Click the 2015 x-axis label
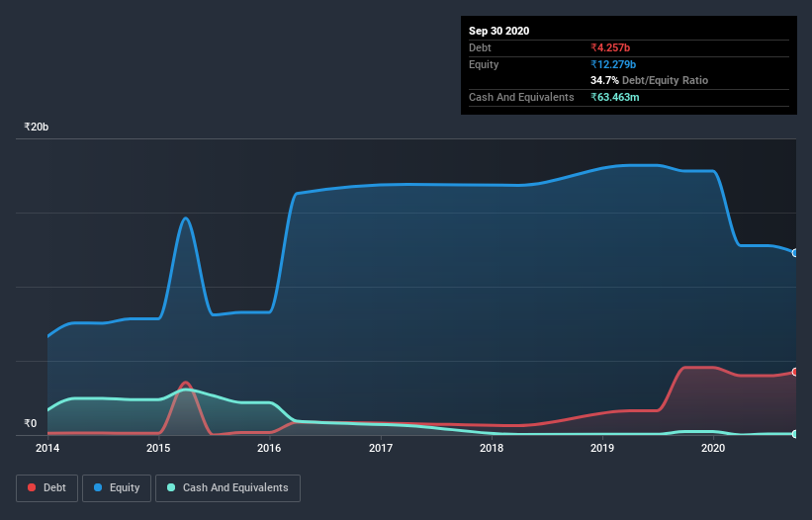Screen dimensions: 812x520 pos(158,448)
